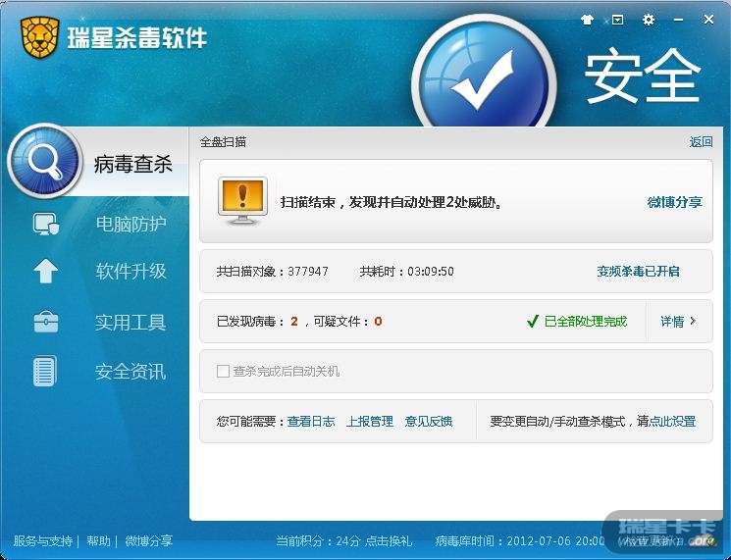731x560 pixels.
Task: Open 意见反馈 link
Action: pyautogui.click(x=429, y=421)
